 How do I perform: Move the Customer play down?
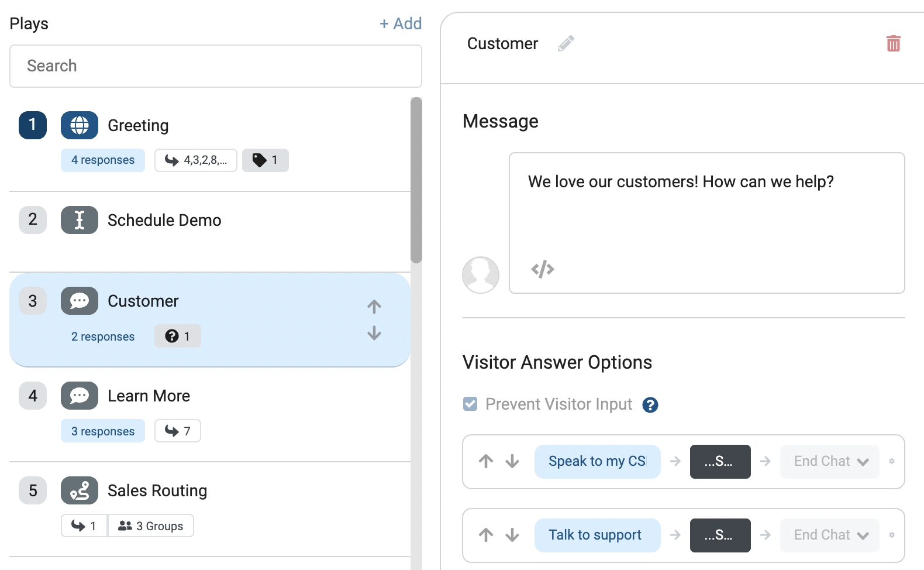374,333
